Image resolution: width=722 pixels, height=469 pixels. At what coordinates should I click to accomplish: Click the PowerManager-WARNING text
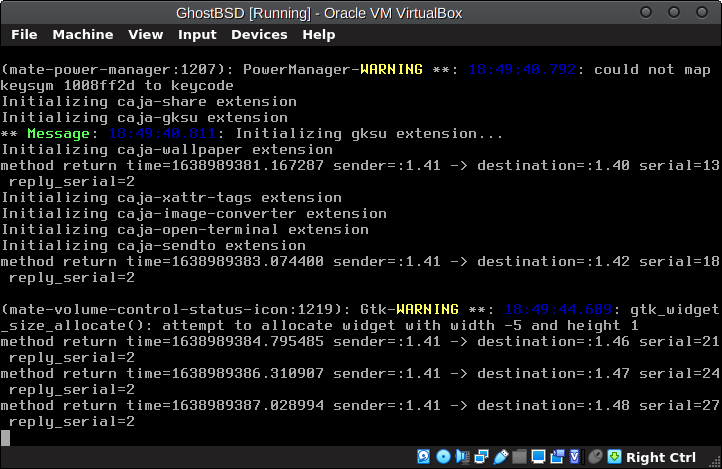332,69
